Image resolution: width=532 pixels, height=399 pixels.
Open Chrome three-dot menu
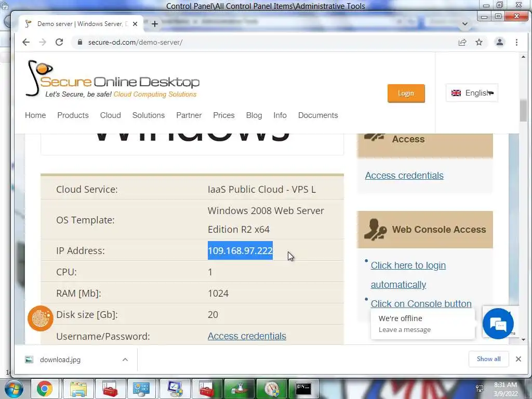click(516, 43)
